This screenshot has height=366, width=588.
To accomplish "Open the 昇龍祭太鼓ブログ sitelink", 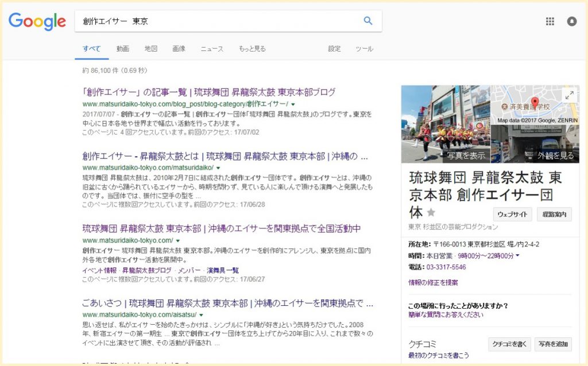I will pyautogui.click(x=146, y=270).
